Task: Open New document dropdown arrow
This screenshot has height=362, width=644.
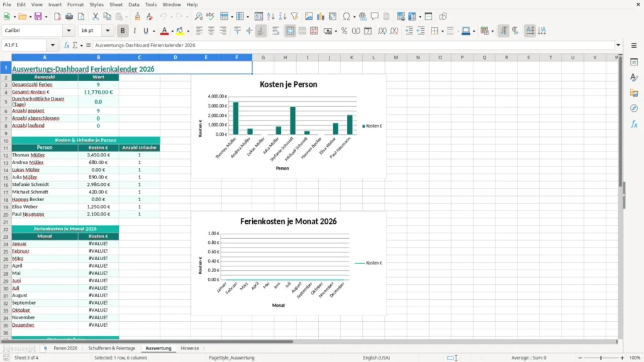Action: coord(14,16)
